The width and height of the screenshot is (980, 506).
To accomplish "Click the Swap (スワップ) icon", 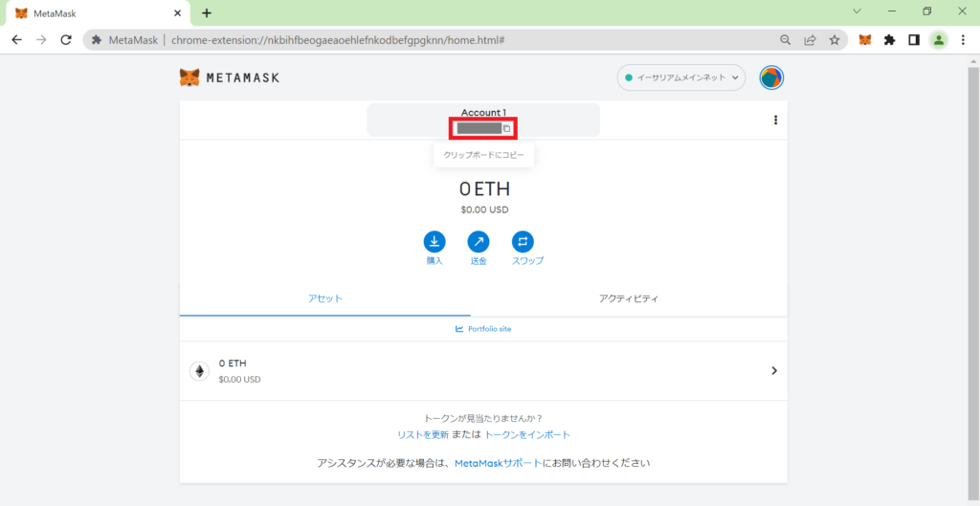I will [523, 241].
